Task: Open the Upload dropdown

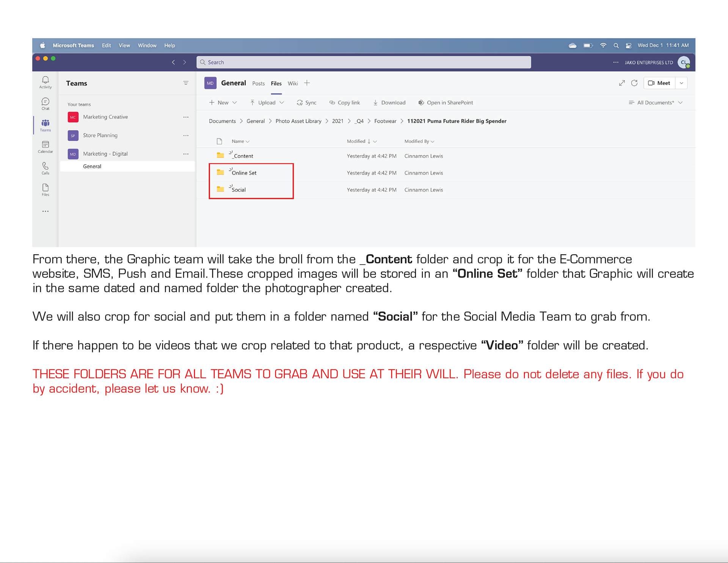Action: [267, 103]
